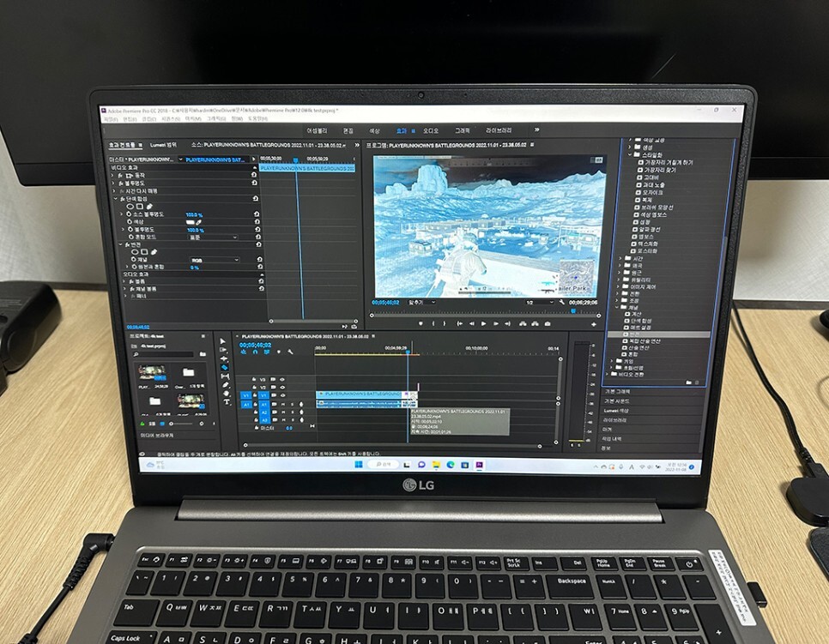The height and width of the screenshot is (644, 829).
Task: Toggle stopwatch animation for 소스 불투명도
Action: 127,214
